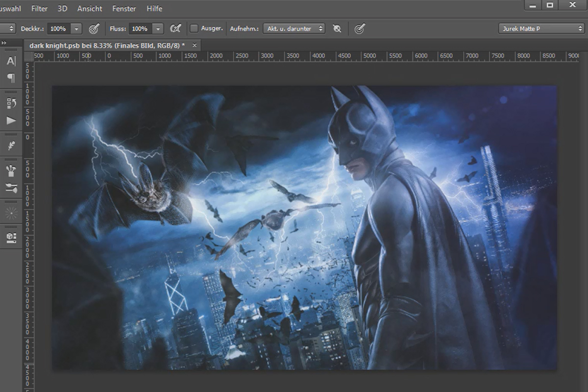Close the dark knight.psb tab
This screenshot has width=588, height=392.
pyautogui.click(x=195, y=45)
